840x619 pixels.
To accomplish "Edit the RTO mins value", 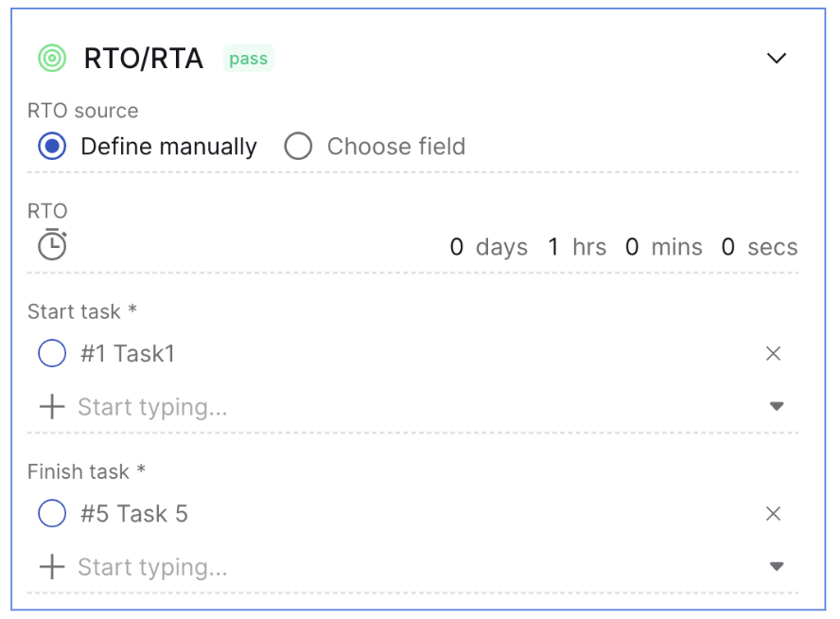I will [x=632, y=247].
